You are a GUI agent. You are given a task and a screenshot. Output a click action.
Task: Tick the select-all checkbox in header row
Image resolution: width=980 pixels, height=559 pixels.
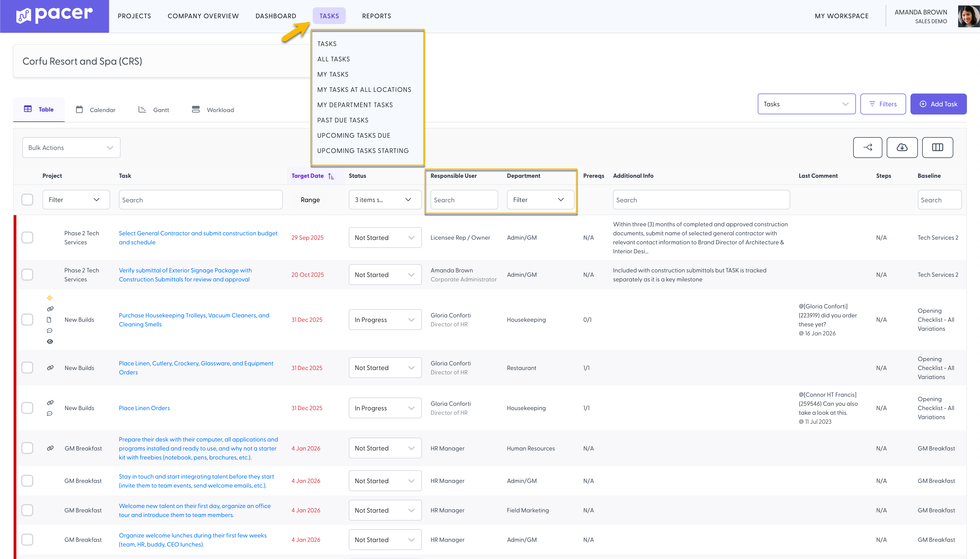[27, 200]
